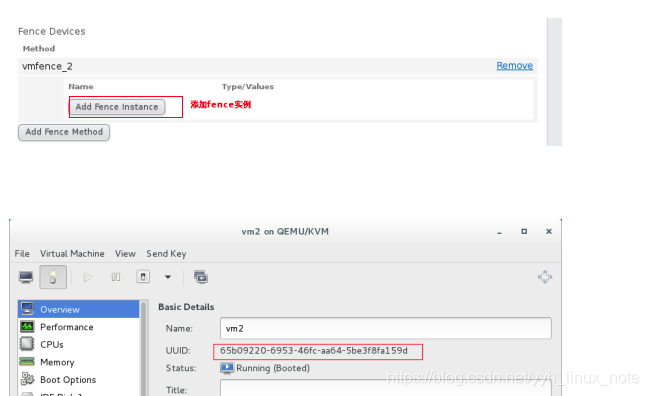Click the vmfence_2 method name
Viewport: 649px width, 396px height.
(47, 66)
